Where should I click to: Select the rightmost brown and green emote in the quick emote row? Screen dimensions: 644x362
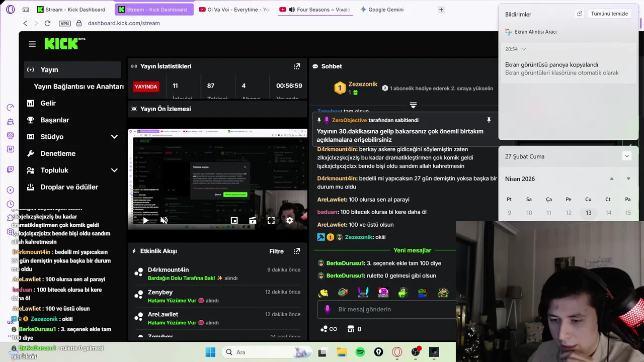click(443, 292)
